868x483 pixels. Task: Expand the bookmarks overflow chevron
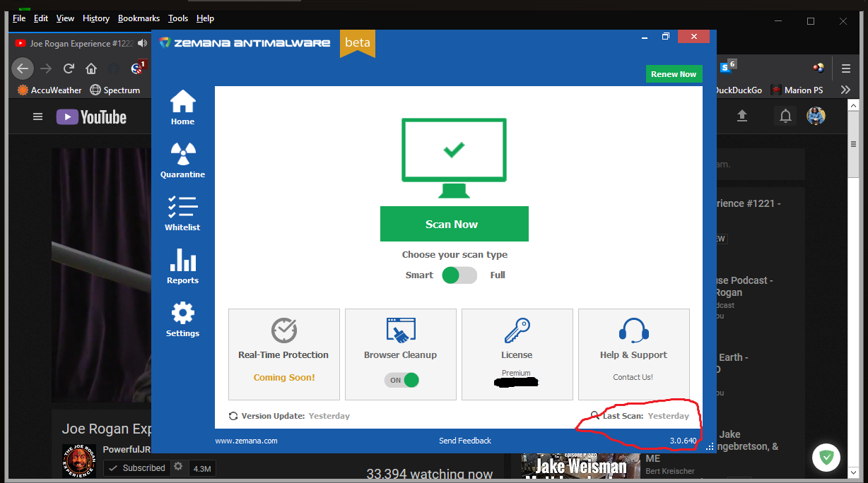pyautogui.click(x=845, y=90)
